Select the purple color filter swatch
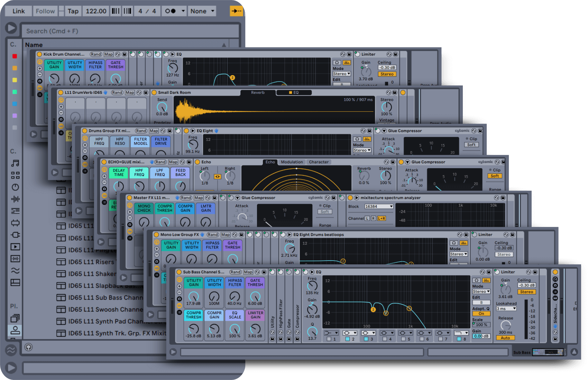This screenshot has width=588, height=380. point(15,116)
